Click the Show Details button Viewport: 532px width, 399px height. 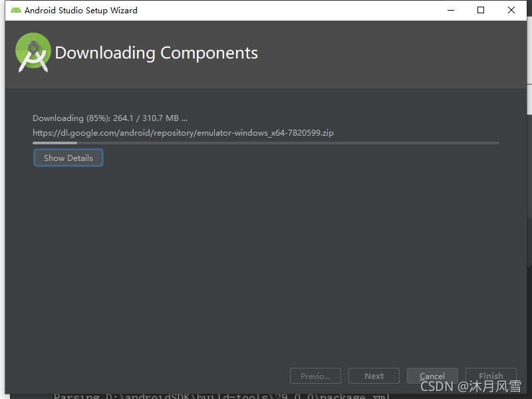[x=68, y=158]
